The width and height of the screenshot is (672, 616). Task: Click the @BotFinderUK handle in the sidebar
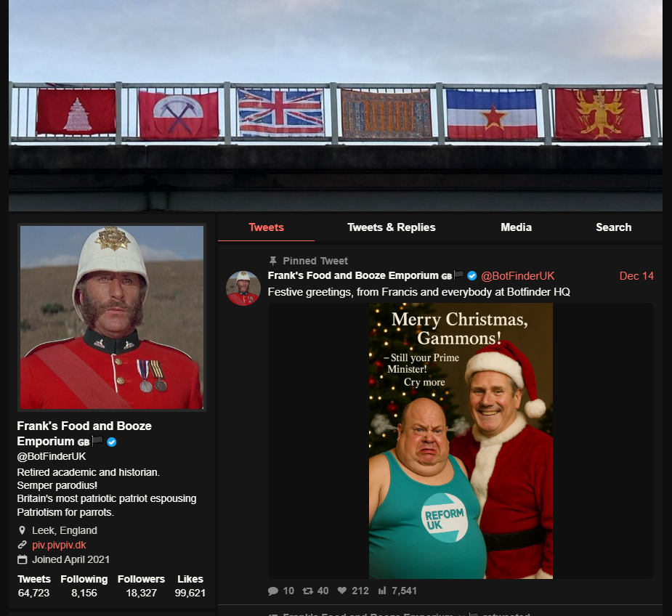tap(52, 456)
